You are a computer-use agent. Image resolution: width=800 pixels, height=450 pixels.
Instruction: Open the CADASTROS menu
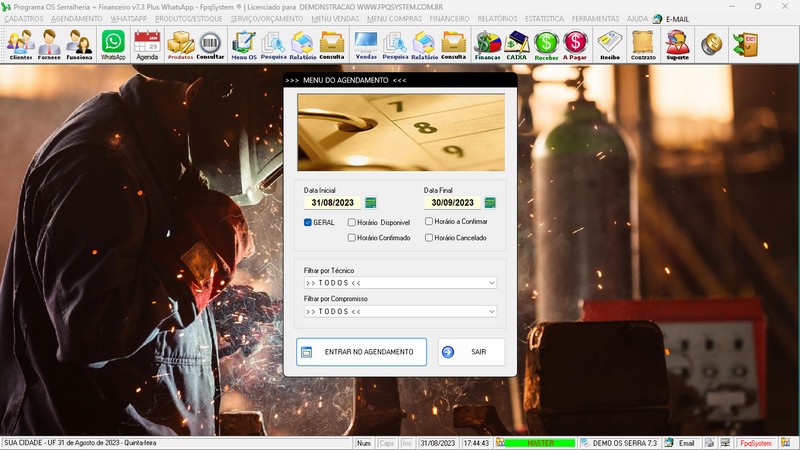pyautogui.click(x=23, y=19)
